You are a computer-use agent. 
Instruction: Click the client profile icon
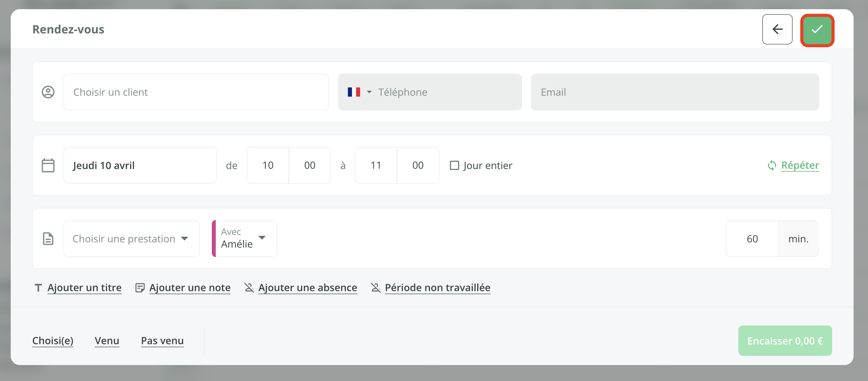(x=48, y=92)
